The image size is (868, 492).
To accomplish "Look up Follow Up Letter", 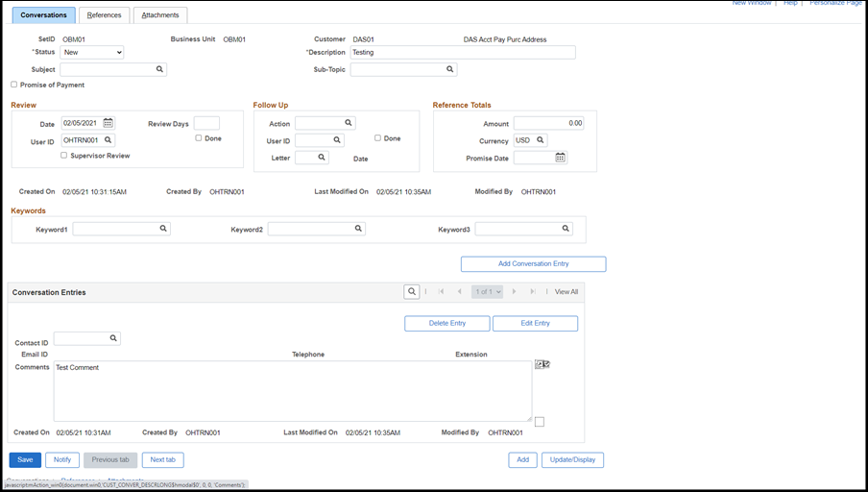I will tap(321, 158).
